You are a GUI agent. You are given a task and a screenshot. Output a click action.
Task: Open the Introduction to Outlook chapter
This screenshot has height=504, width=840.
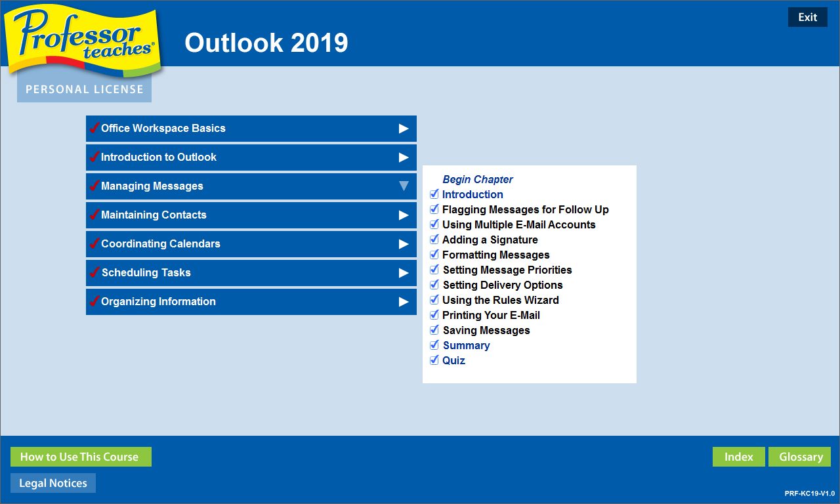[x=159, y=157]
